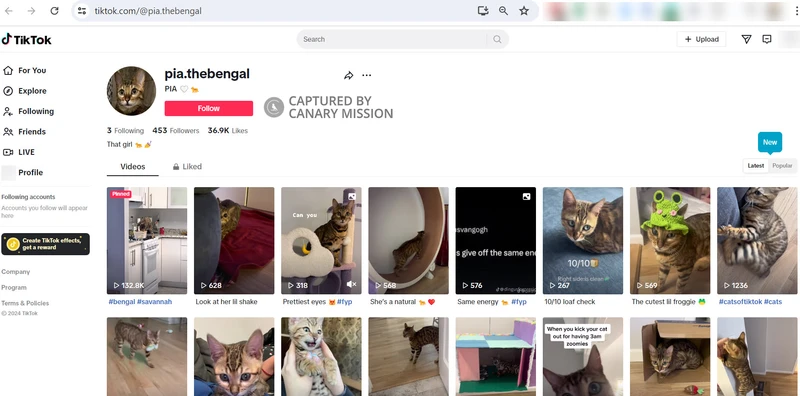
Task: Click the blue New badge
Action: tap(770, 142)
